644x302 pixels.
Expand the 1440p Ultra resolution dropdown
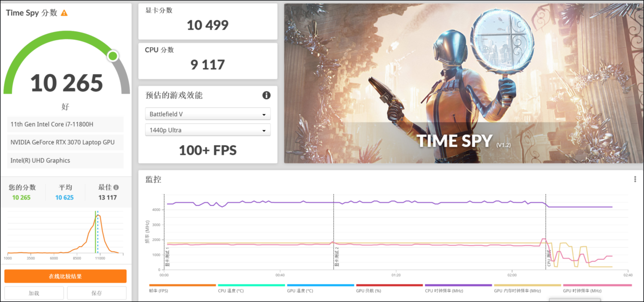click(x=208, y=130)
